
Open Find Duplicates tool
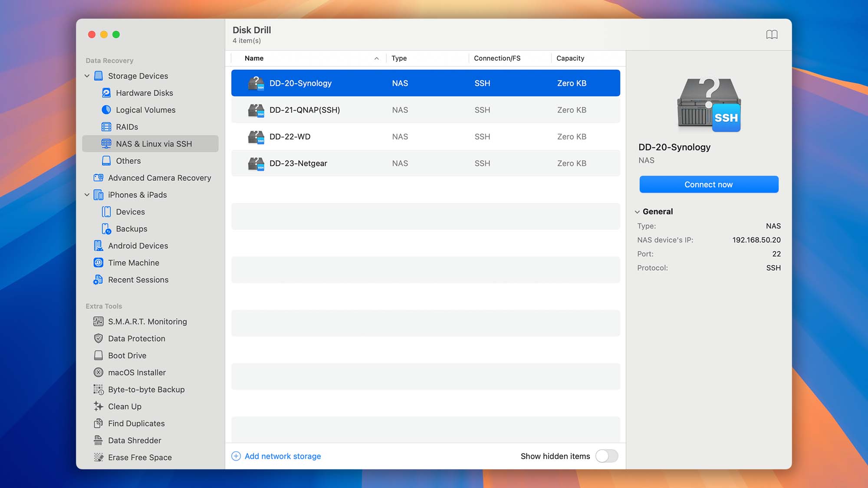(136, 423)
